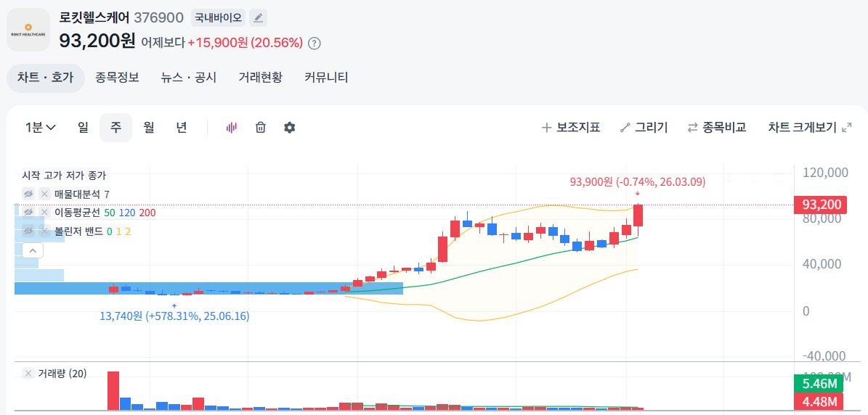Click the 매물대분석 7 indicator label
Screen dimensions: 868x415
click(82, 194)
